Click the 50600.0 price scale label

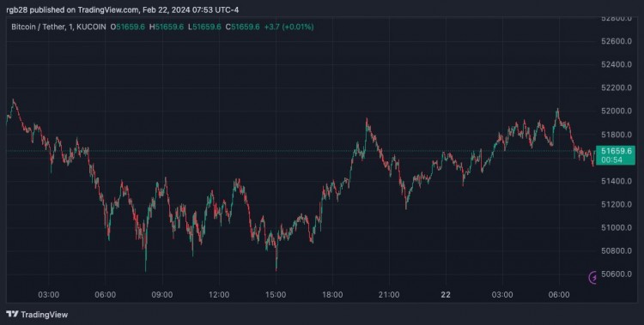click(x=616, y=274)
